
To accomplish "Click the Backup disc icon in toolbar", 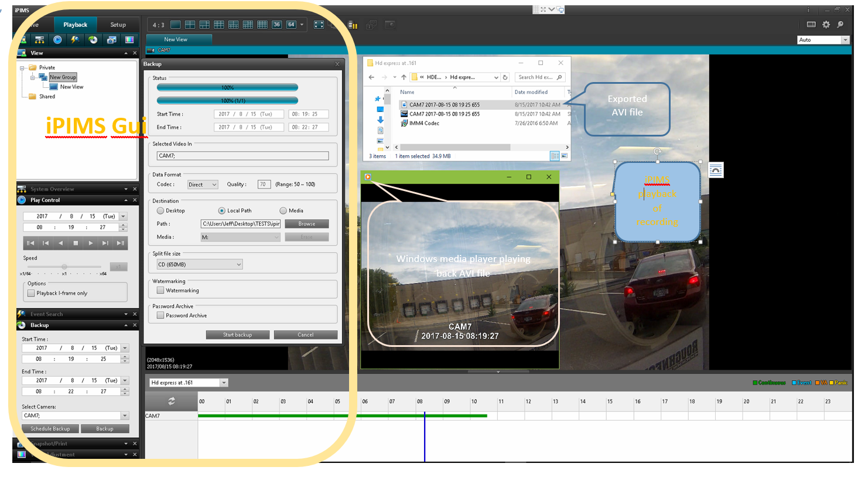I will (x=93, y=40).
